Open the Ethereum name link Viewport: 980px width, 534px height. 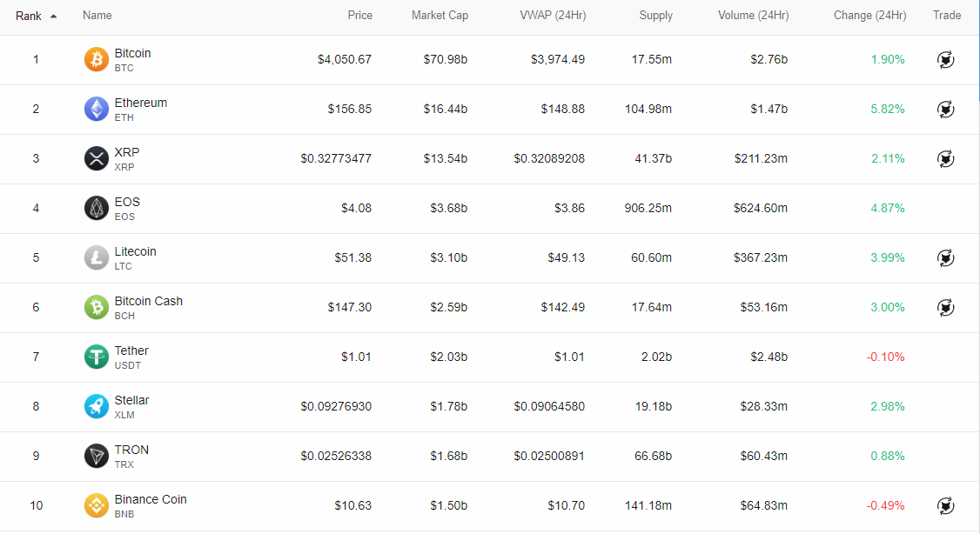click(141, 103)
